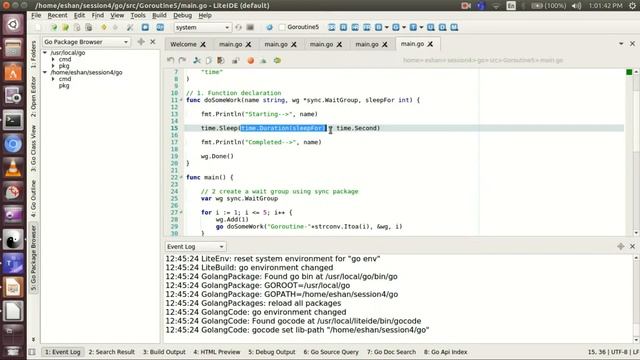Click the BR build-and-run icon

coord(331,27)
